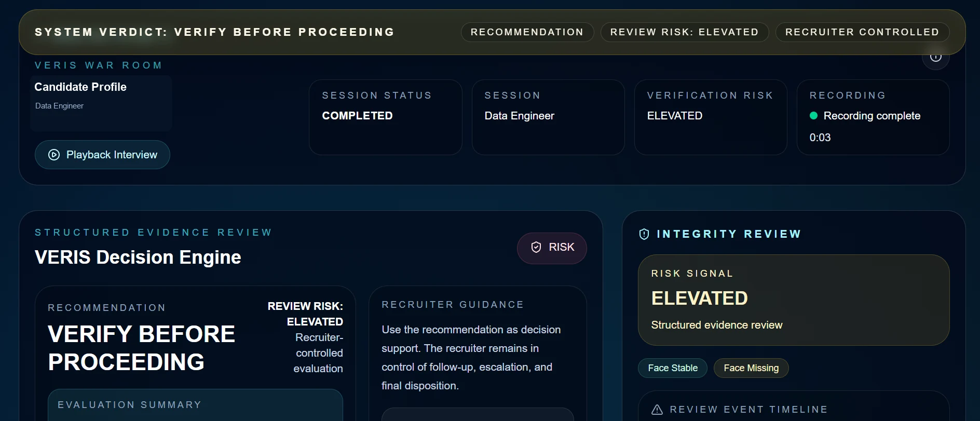Click Recording complete status text
Screen dimensions: 980x421
tap(872, 116)
